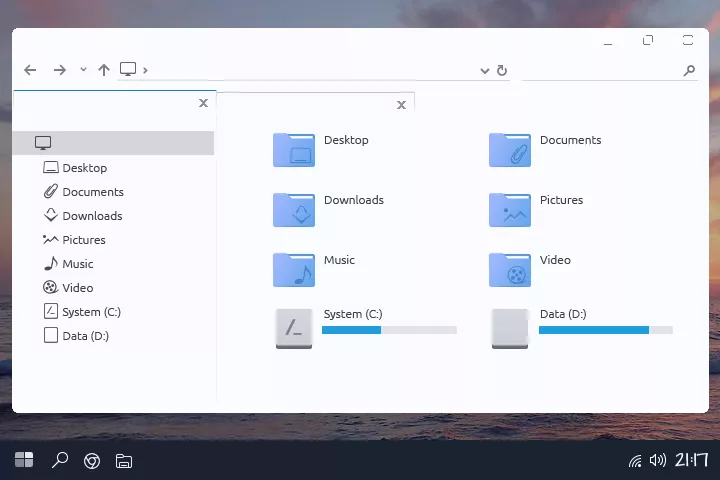Maximize the file explorer window
This screenshot has height=480, width=720.
click(x=648, y=40)
